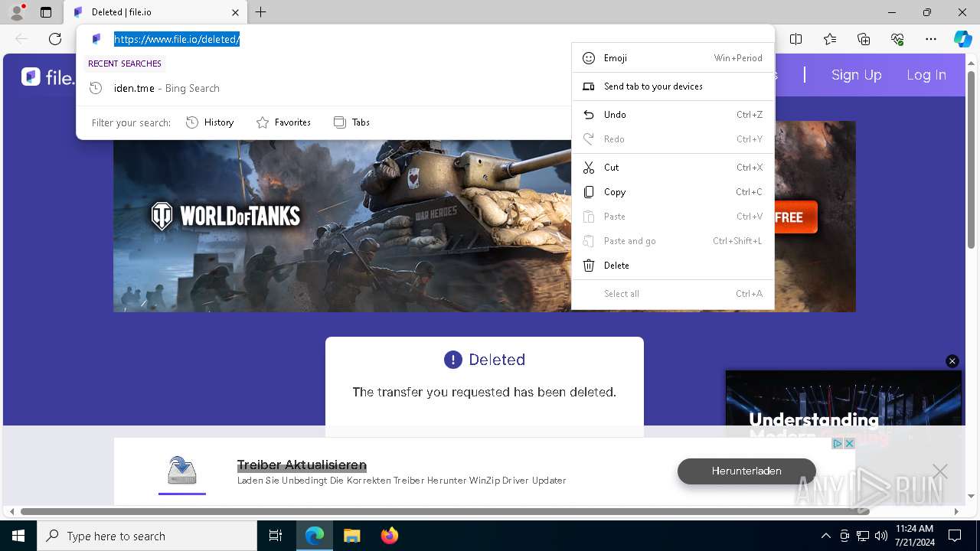
Task: Open the volume tray icon
Action: (x=880, y=536)
